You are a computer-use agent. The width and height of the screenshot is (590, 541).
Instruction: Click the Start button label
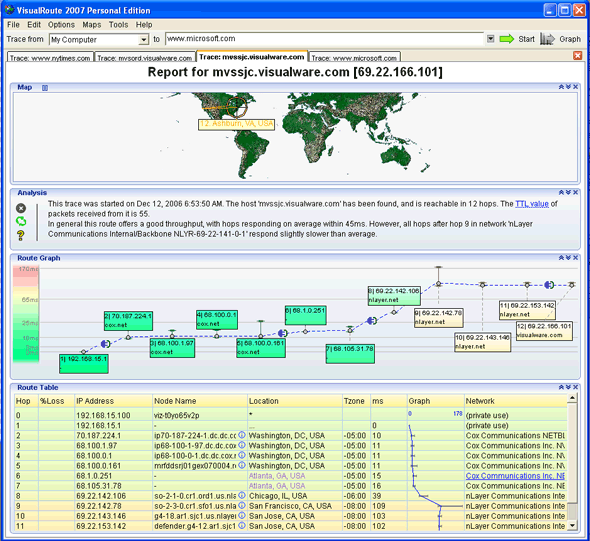[x=526, y=39]
